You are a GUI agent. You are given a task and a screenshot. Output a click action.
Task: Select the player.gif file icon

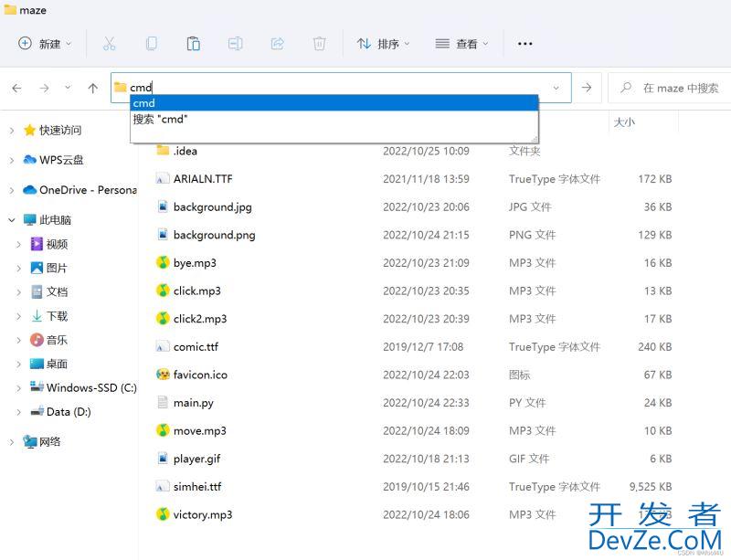coord(163,459)
